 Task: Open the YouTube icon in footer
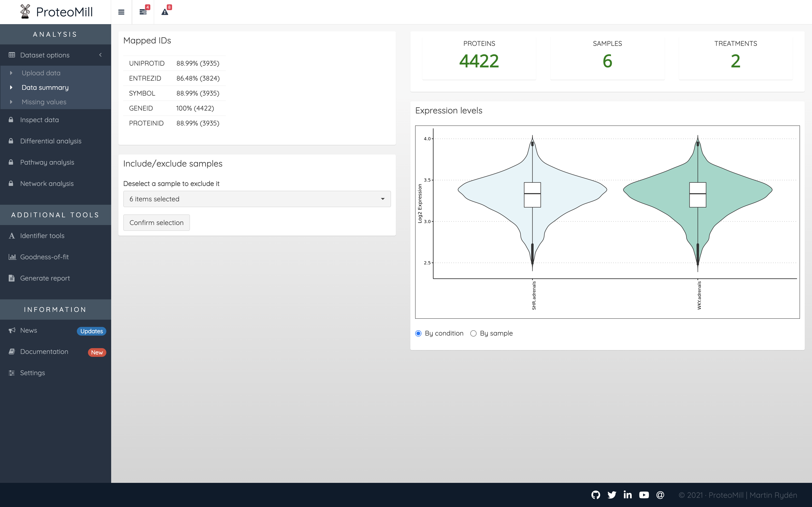644,495
